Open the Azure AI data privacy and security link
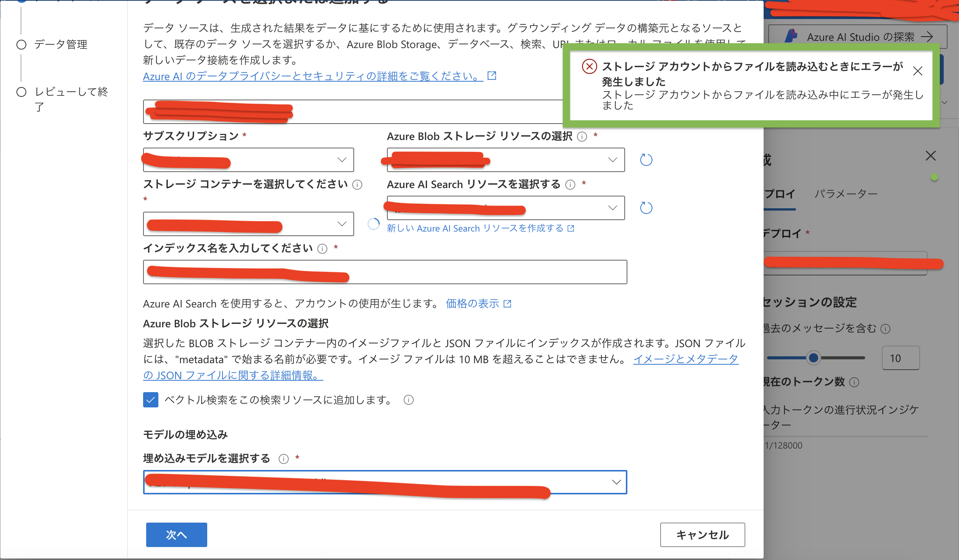The height and width of the screenshot is (560, 959). (x=313, y=76)
